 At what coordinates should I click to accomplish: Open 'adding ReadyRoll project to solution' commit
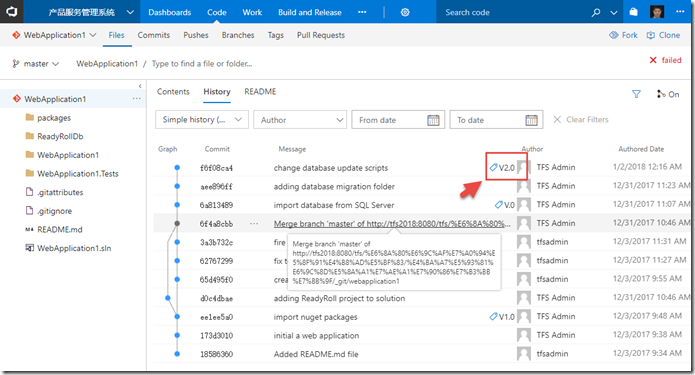tap(339, 298)
